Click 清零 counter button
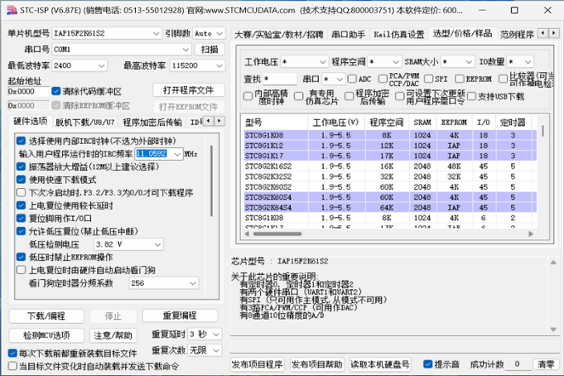Image resolution: width=564 pixels, height=376 pixels. (x=546, y=364)
